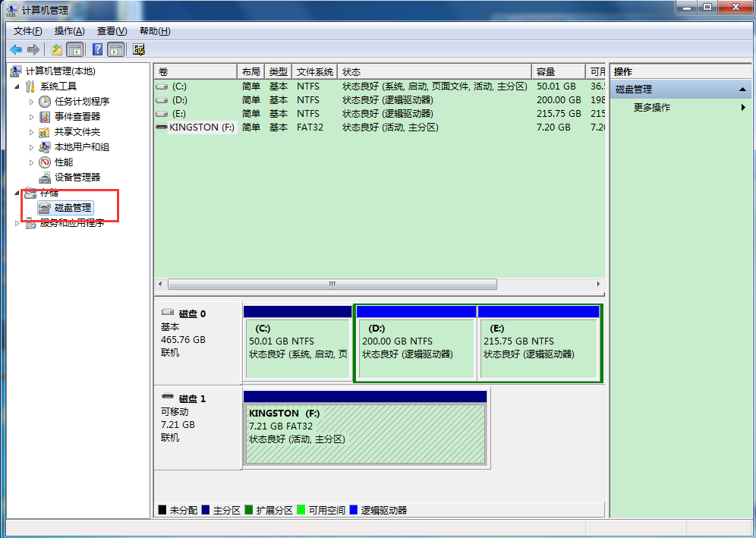Expand the 任务计划程序 node
756x538 pixels.
point(31,102)
